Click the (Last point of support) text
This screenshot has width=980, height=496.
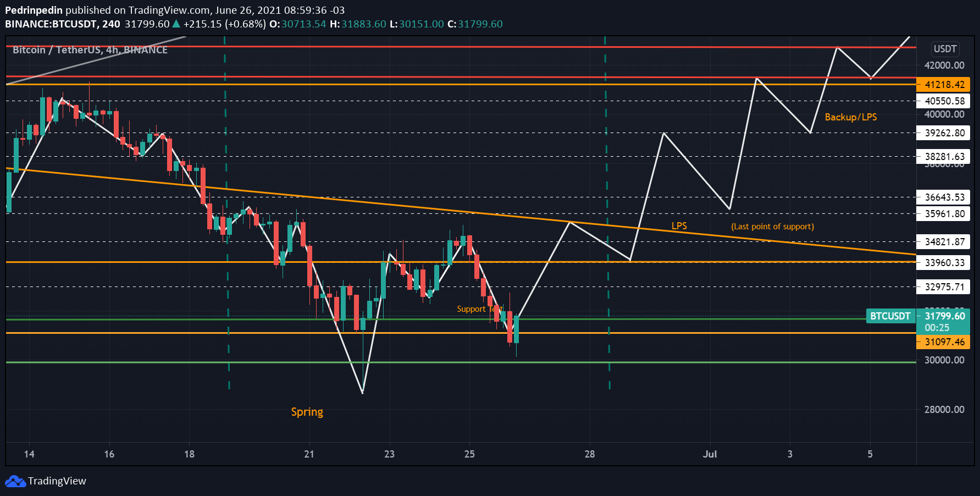[x=772, y=227]
